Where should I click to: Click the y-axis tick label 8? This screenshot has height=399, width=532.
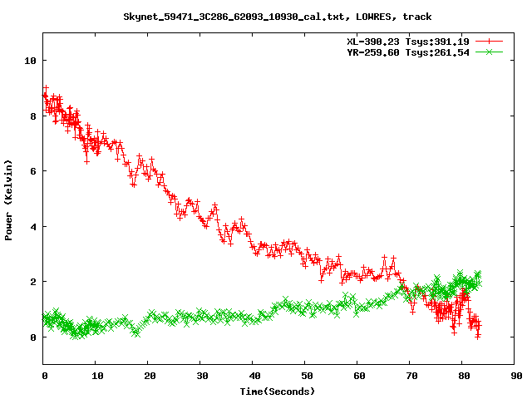pyautogui.click(x=33, y=116)
